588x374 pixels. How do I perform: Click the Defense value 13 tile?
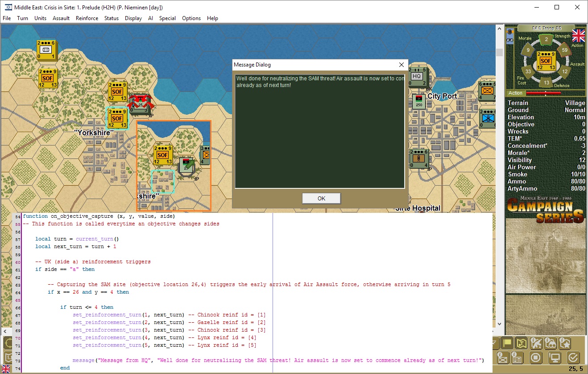point(546,82)
